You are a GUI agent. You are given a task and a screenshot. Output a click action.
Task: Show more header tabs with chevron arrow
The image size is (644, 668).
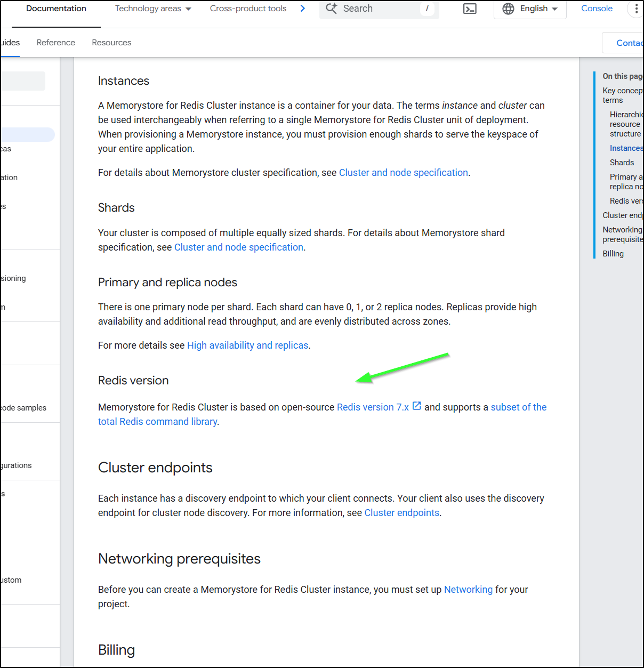coord(303,9)
